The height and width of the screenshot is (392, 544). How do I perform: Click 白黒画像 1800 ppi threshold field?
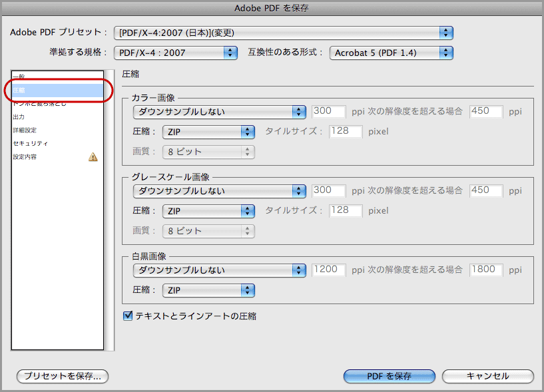(486, 270)
